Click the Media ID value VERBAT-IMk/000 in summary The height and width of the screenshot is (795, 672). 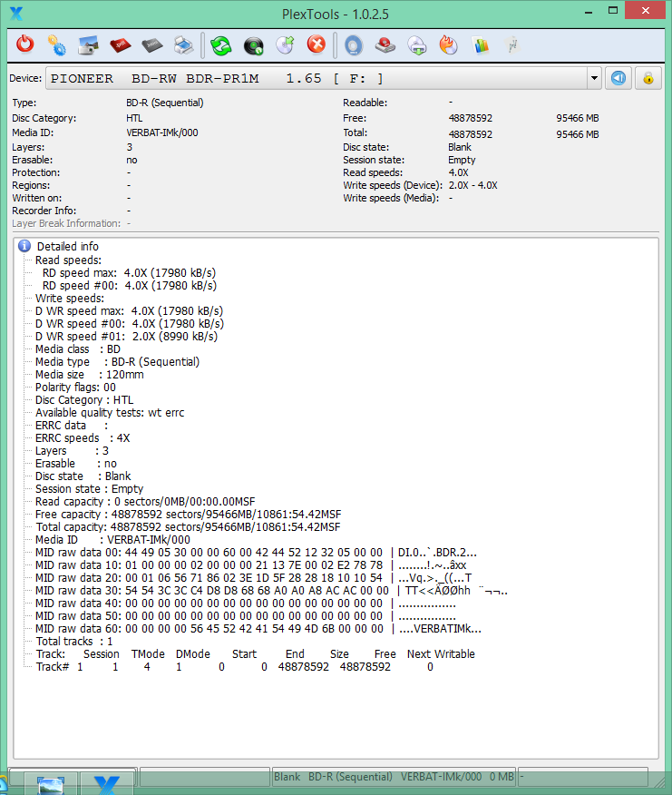(x=162, y=132)
